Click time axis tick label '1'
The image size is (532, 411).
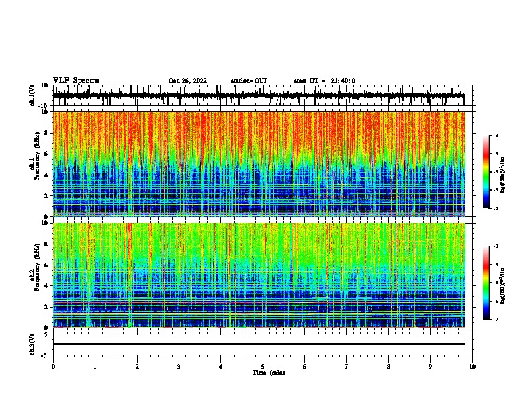[95, 367]
